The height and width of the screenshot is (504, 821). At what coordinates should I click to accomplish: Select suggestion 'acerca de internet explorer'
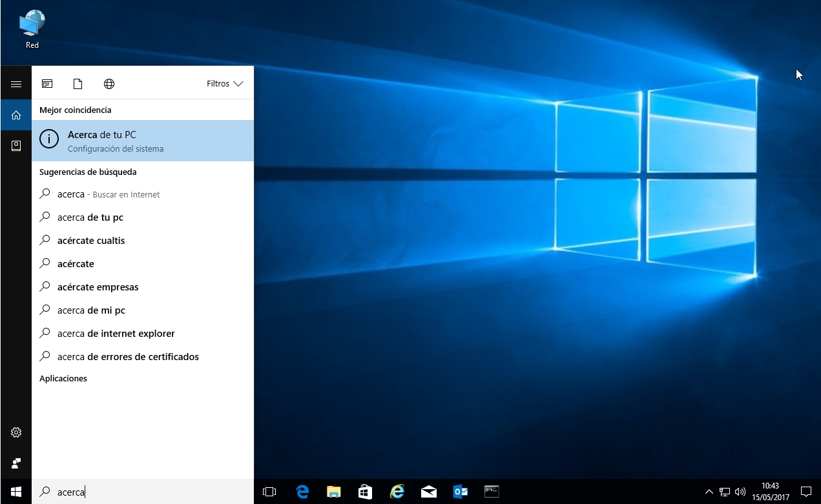pyautogui.click(x=143, y=334)
